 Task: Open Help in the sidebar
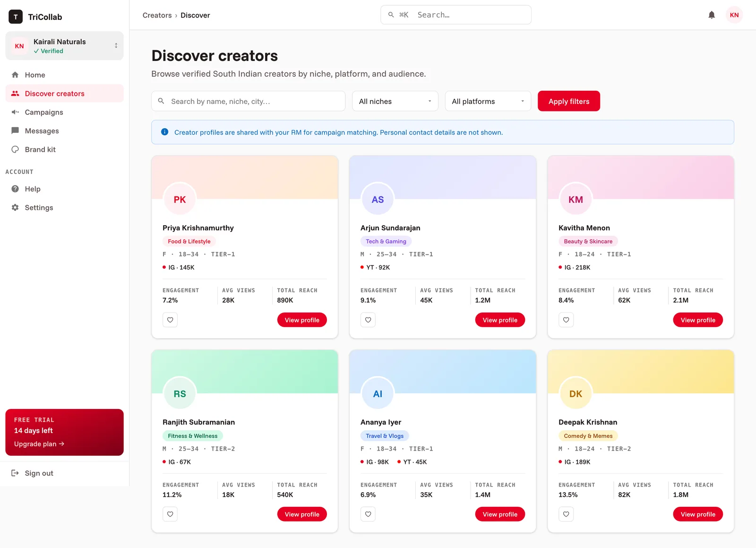pyautogui.click(x=64, y=189)
